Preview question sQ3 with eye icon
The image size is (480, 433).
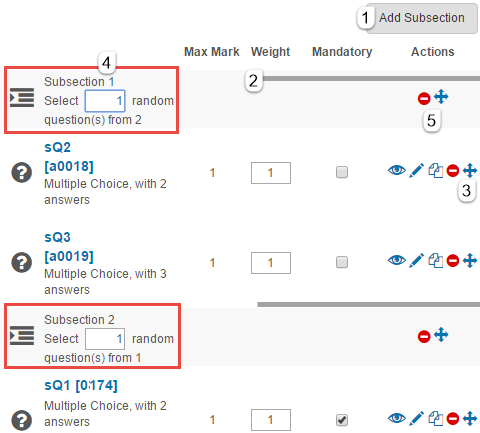tap(397, 260)
